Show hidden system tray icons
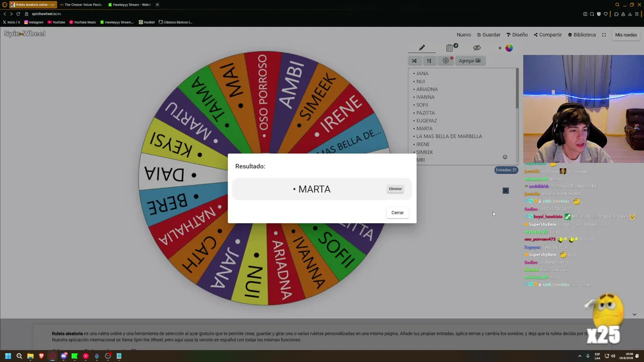Screen dimensions: 644x362 (x=579, y=356)
